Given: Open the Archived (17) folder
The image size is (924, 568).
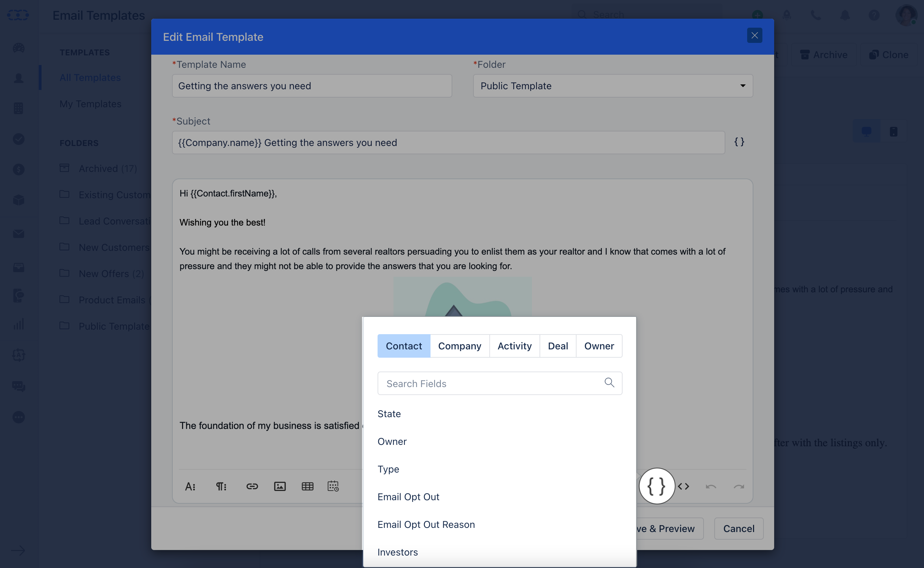Looking at the screenshot, I should (98, 168).
